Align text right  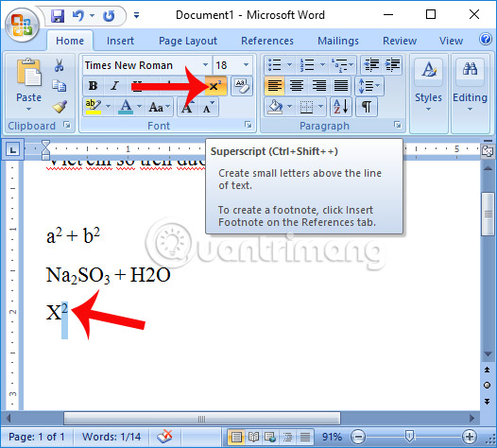[x=318, y=86]
